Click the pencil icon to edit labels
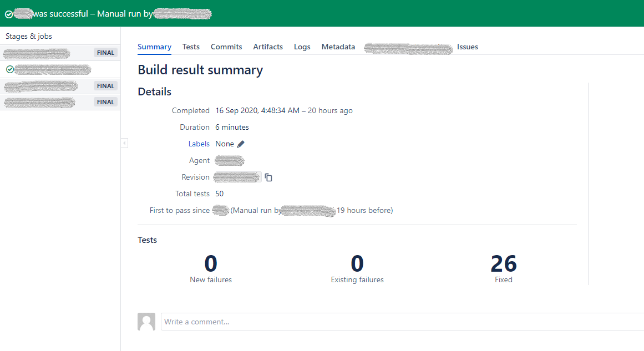This screenshot has height=351, width=644. click(x=241, y=144)
